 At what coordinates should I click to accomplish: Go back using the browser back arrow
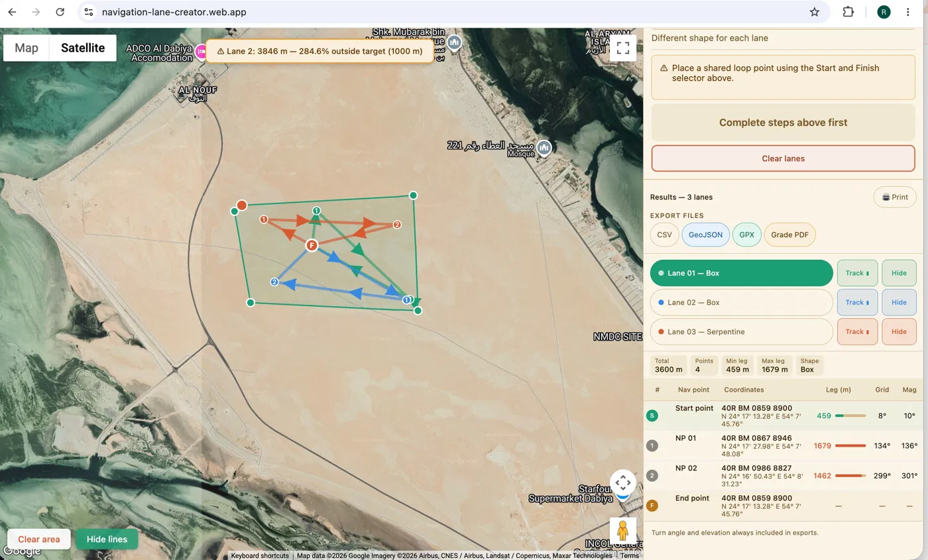tap(12, 12)
